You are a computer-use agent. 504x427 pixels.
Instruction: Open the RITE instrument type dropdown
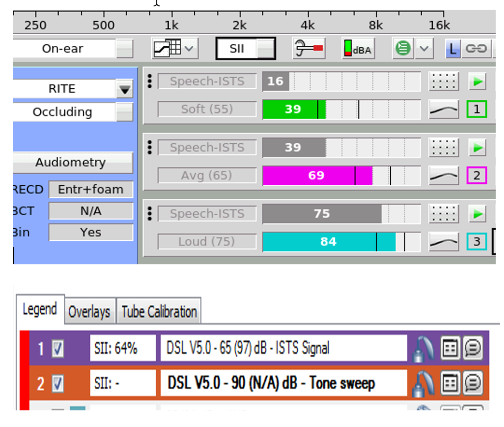point(125,89)
